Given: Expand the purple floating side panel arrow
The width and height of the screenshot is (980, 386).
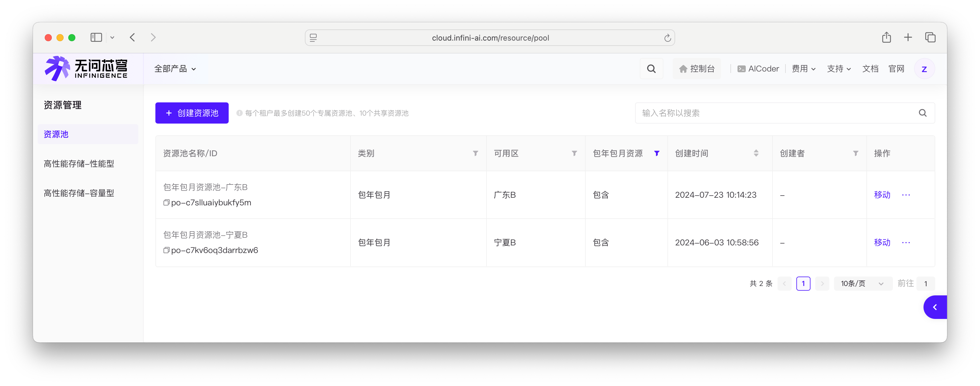Looking at the screenshot, I should pos(935,307).
